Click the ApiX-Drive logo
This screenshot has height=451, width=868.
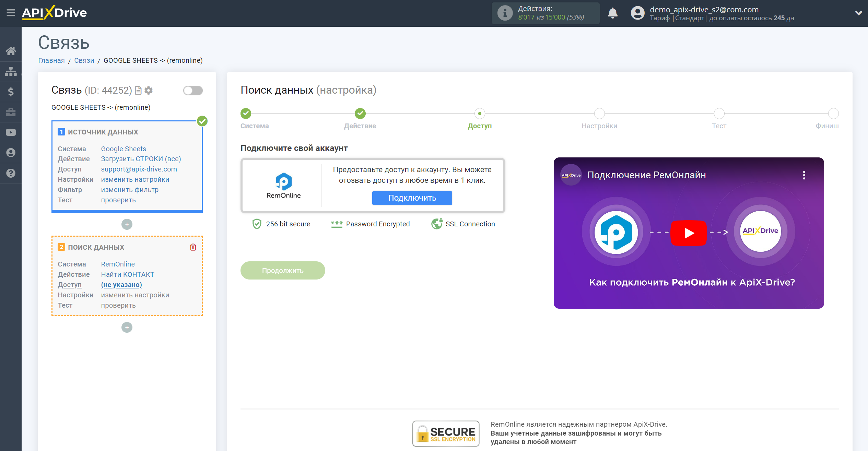click(54, 13)
